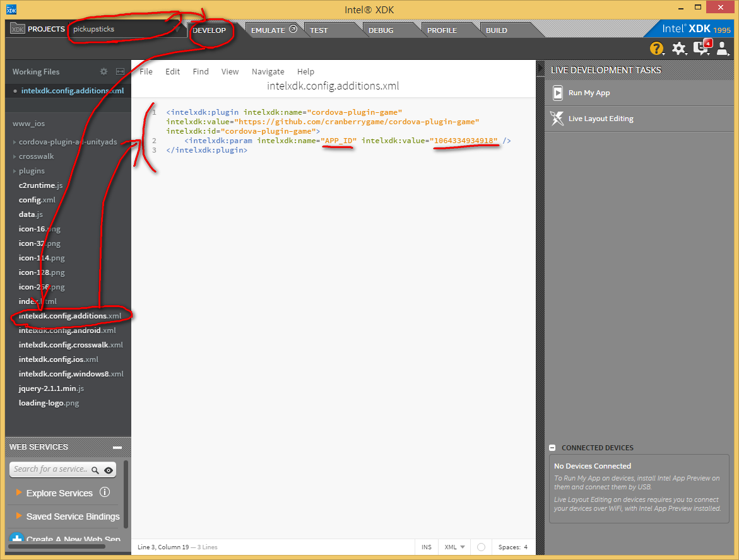
Task: Click split editor icon in Working Files
Action: [x=120, y=72]
